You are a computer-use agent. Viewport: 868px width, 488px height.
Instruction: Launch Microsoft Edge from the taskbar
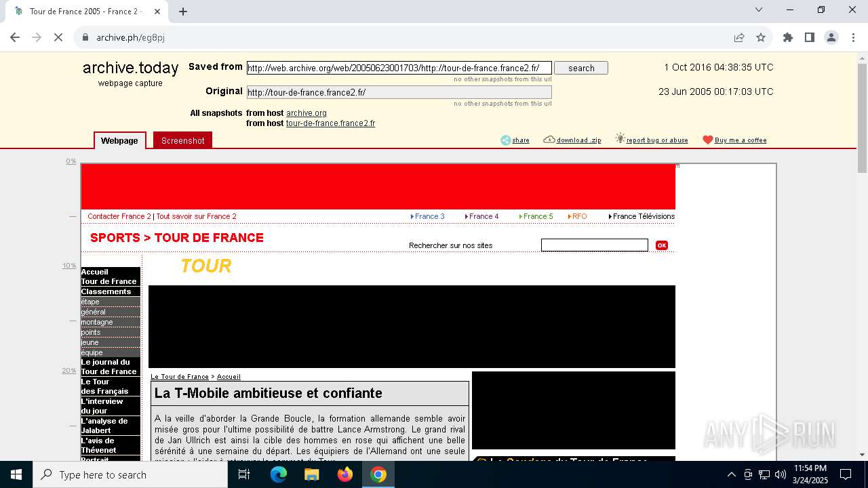click(x=279, y=474)
